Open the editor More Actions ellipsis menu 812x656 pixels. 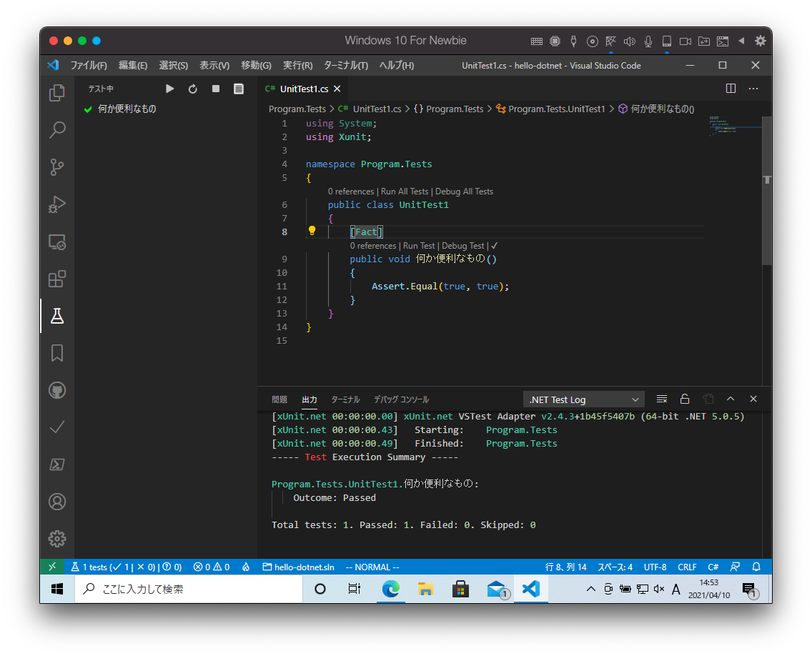coord(753,89)
